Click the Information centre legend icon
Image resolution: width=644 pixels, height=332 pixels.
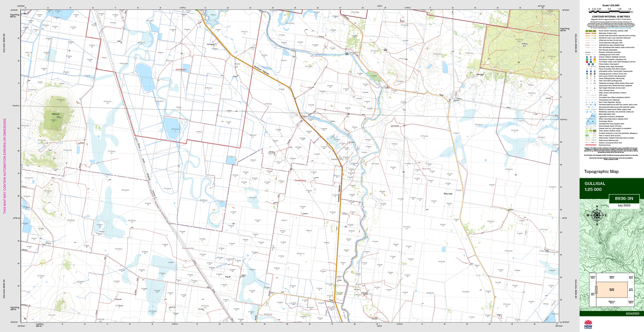[x=587, y=71]
